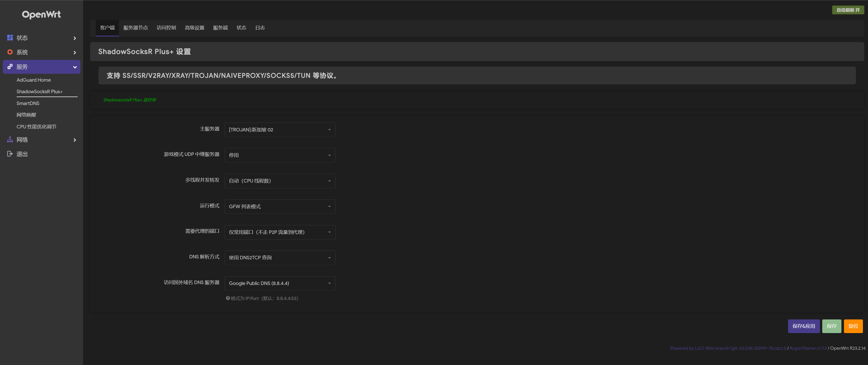
Task: Switch to the 服务器节点 tab
Action: pos(135,28)
